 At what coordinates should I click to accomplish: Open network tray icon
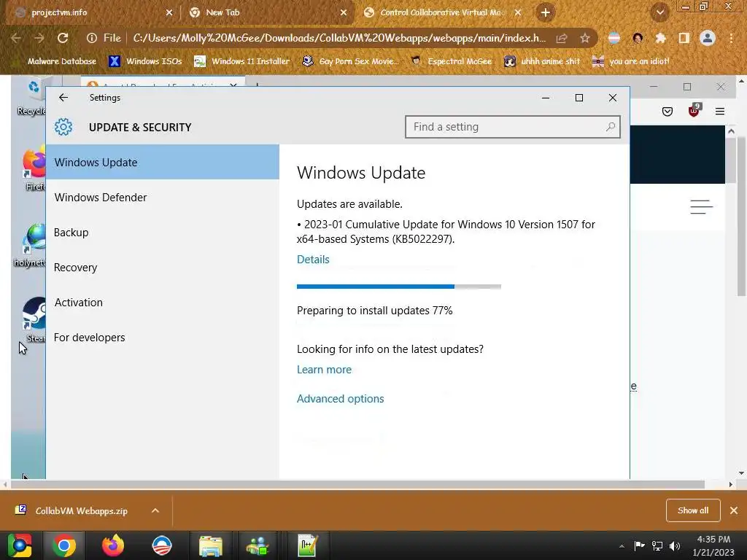click(x=657, y=545)
